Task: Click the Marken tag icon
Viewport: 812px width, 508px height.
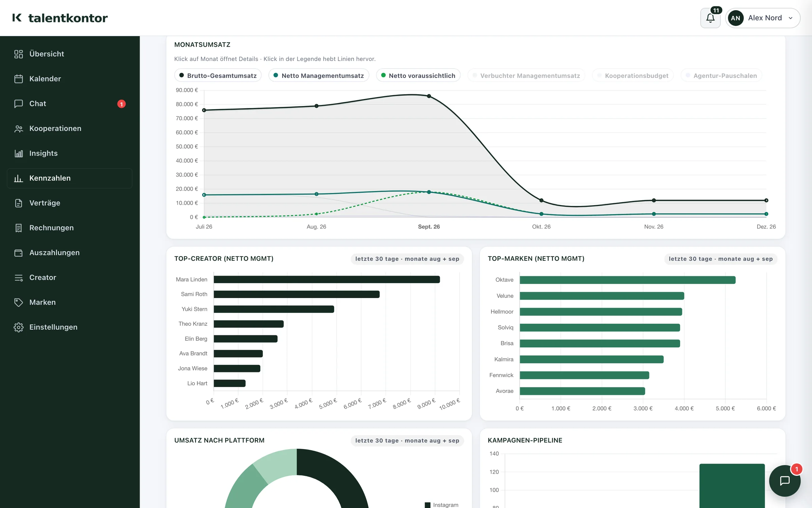Action: 19,302
